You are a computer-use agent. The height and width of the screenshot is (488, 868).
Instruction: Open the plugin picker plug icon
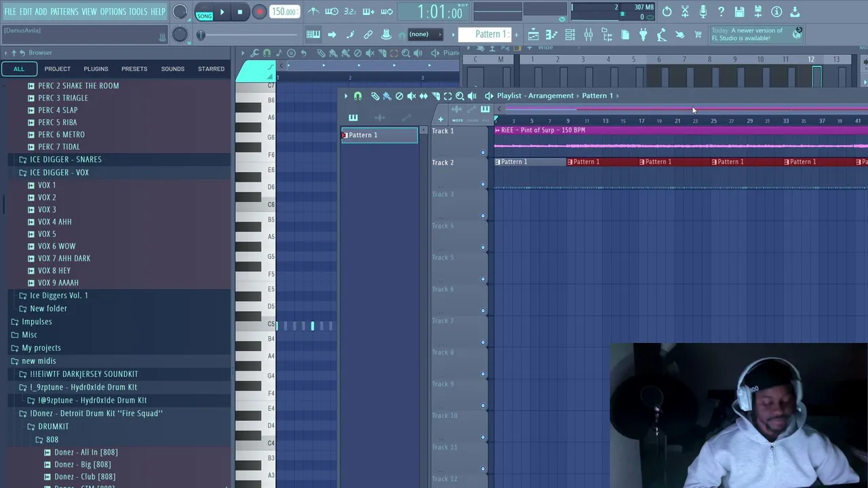pos(643,35)
